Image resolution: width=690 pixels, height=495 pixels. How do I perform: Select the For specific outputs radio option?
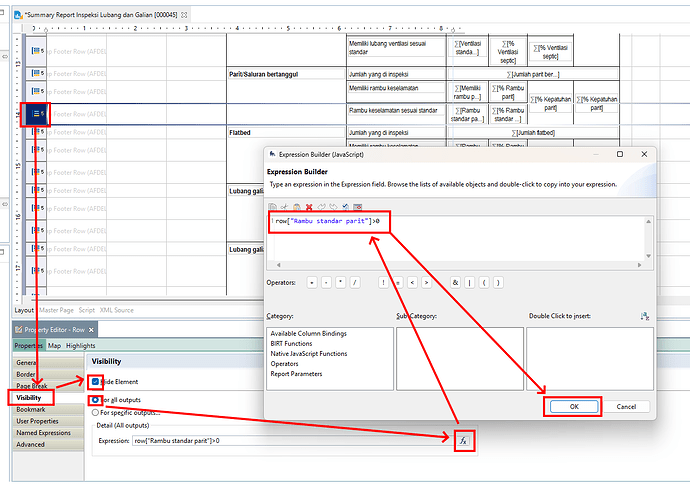point(96,412)
